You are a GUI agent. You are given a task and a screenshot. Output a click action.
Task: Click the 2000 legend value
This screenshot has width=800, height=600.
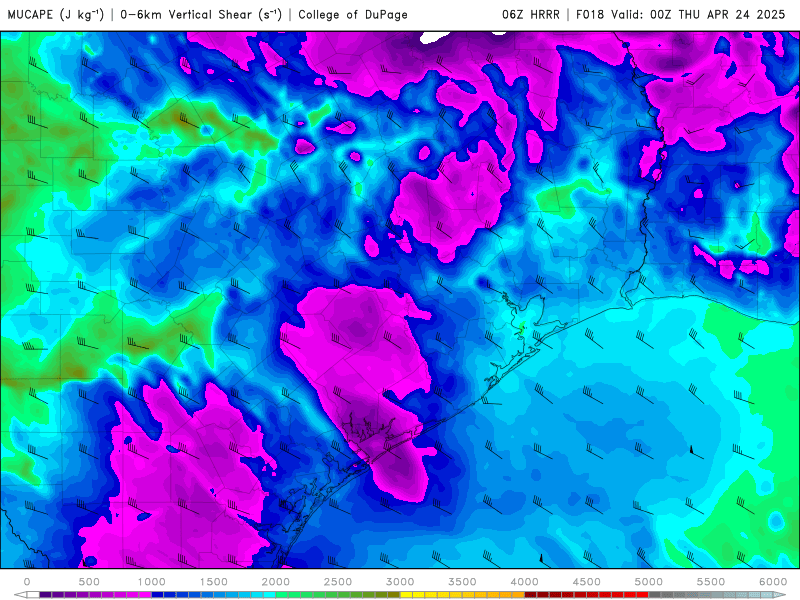pos(276,582)
